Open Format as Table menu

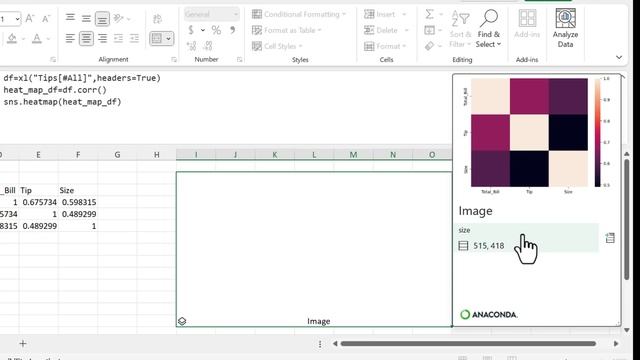(287, 30)
